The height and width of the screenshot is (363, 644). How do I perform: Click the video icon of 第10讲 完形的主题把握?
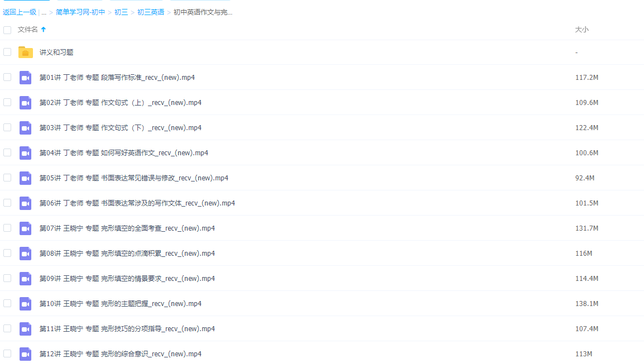point(25,303)
